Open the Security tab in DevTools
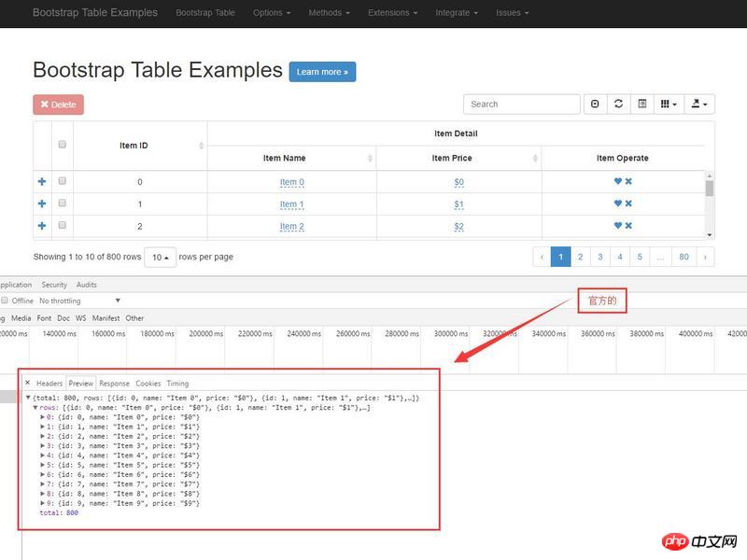This screenshot has height=560, width=747. click(54, 285)
